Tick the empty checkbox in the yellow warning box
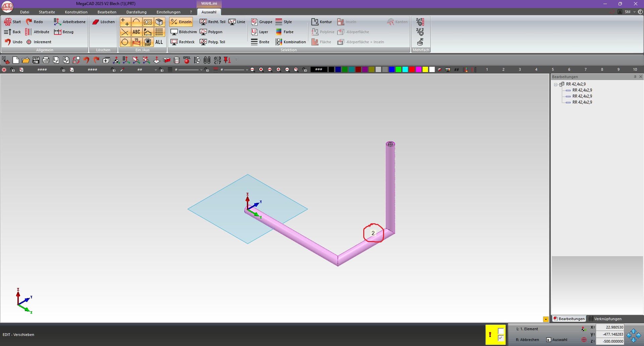The height and width of the screenshot is (346, 644). click(501, 331)
